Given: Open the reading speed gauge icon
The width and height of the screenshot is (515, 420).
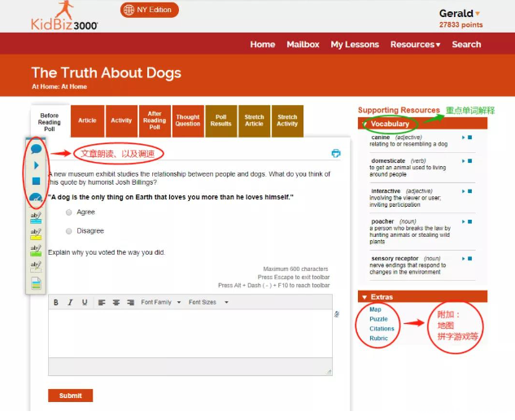Looking at the screenshot, I should click(x=36, y=197).
